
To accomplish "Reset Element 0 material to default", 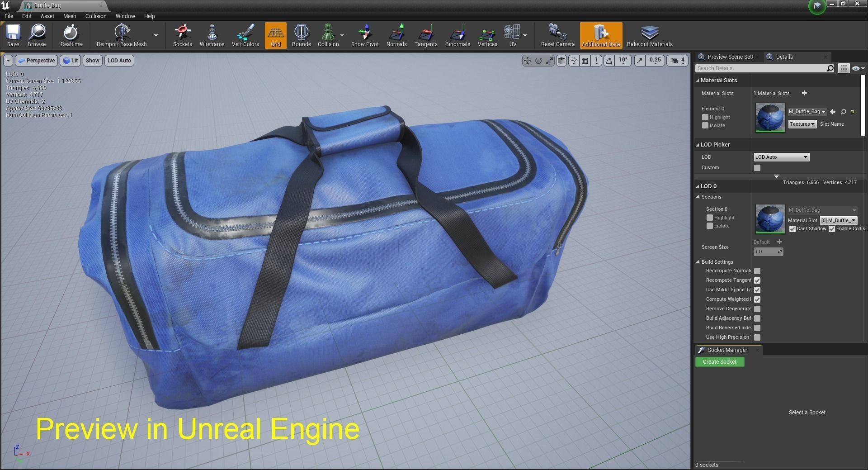I will coord(853,111).
